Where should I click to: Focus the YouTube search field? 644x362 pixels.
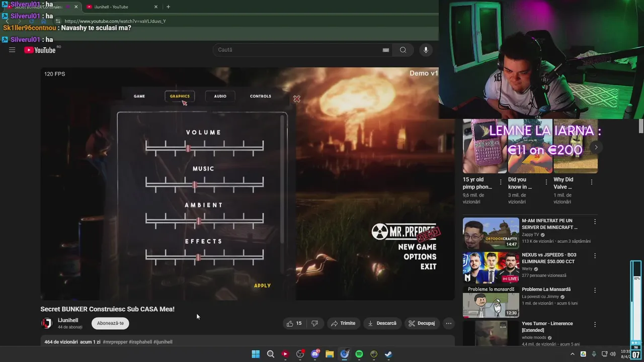pos(302,50)
